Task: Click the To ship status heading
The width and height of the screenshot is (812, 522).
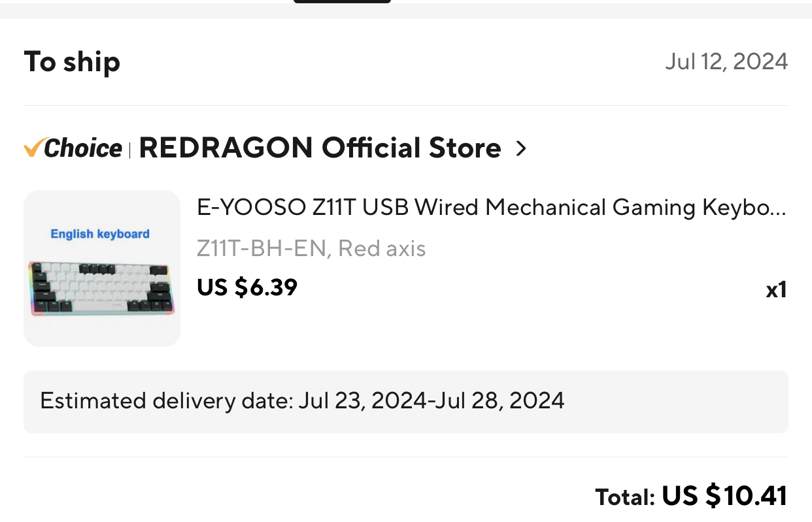Action: (x=72, y=62)
